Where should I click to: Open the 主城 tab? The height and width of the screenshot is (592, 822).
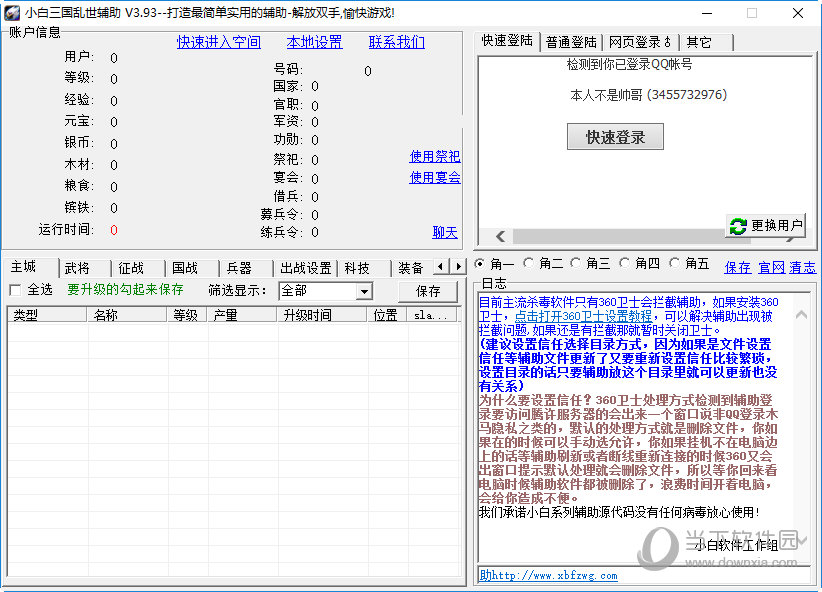[30, 267]
